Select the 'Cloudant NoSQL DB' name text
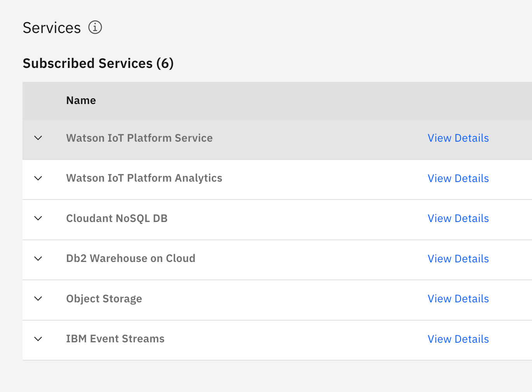 point(117,219)
